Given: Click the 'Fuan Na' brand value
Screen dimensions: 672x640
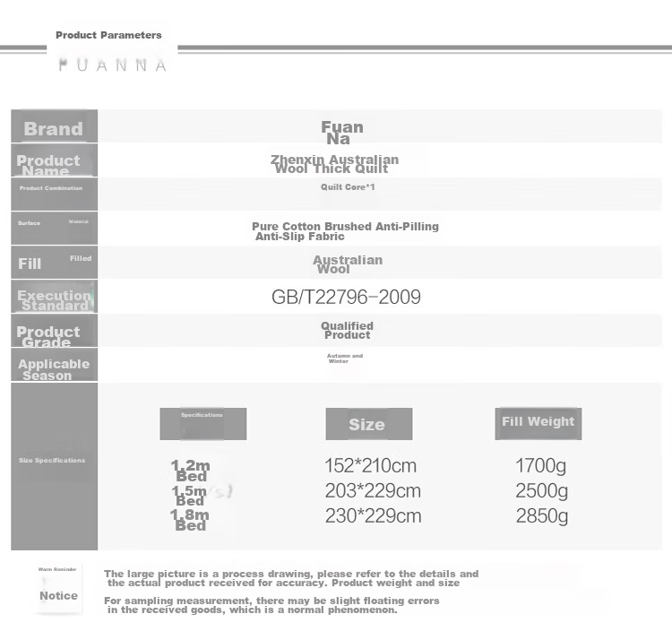Looking at the screenshot, I should pos(342,133).
